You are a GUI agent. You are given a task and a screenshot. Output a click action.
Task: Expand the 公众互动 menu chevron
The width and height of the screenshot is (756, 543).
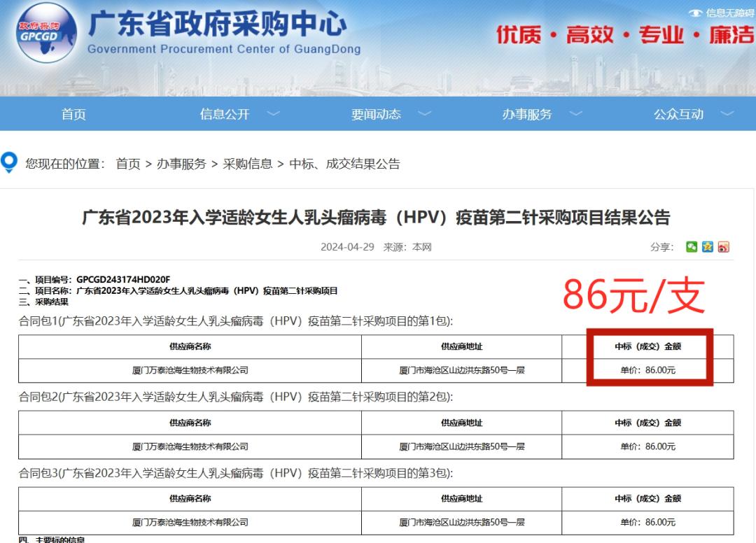[x=727, y=114]
